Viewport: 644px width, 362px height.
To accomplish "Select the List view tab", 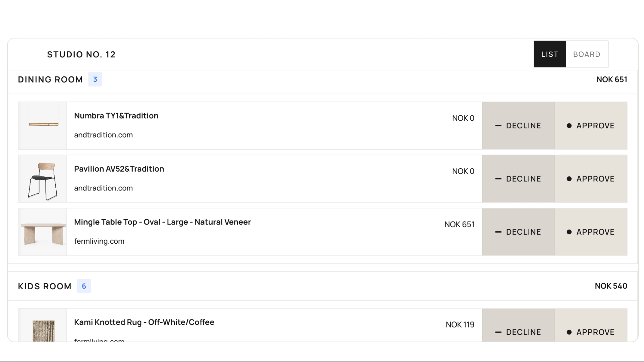I will coord(550,54).
